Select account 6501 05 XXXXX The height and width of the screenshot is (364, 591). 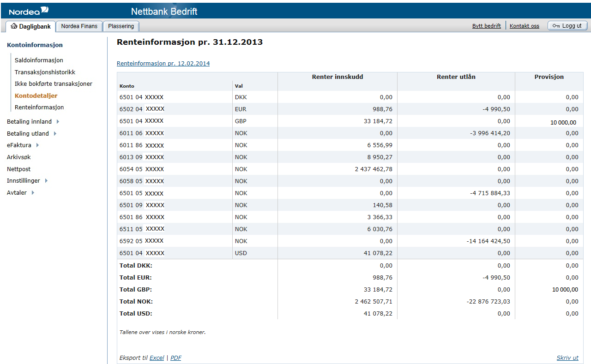pyautogui.click(x=142, y=193)
